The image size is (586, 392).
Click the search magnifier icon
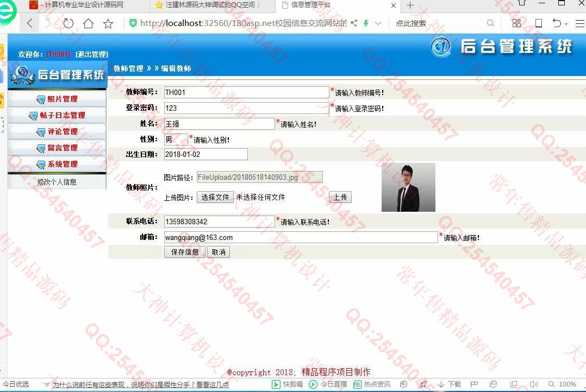pyautogui.click(x=490, y=23)
